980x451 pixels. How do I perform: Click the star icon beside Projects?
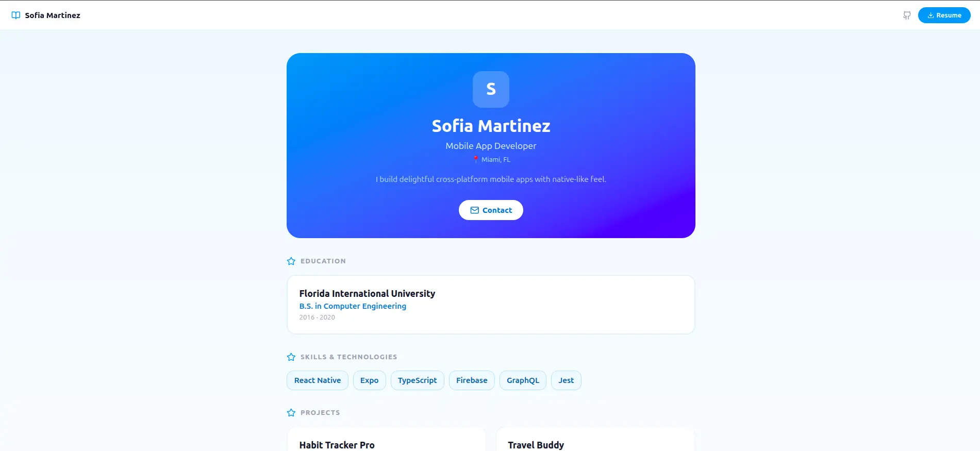[291, 413]
